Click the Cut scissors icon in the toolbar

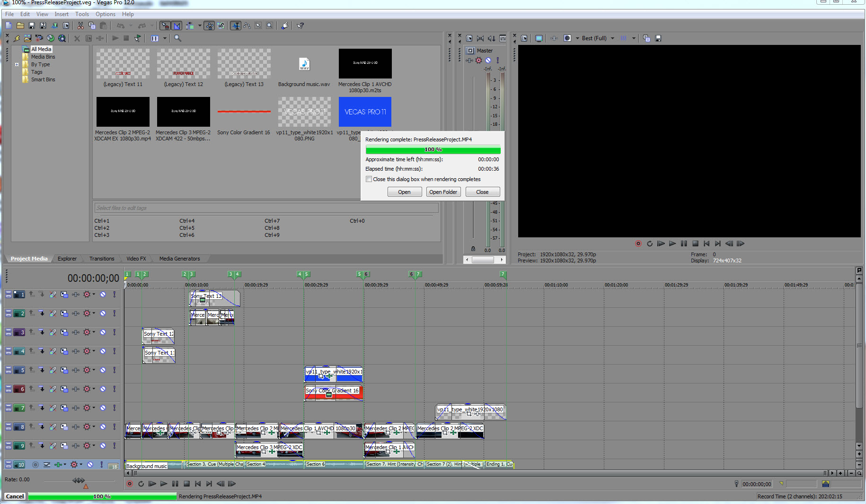[x=80, y=26]
